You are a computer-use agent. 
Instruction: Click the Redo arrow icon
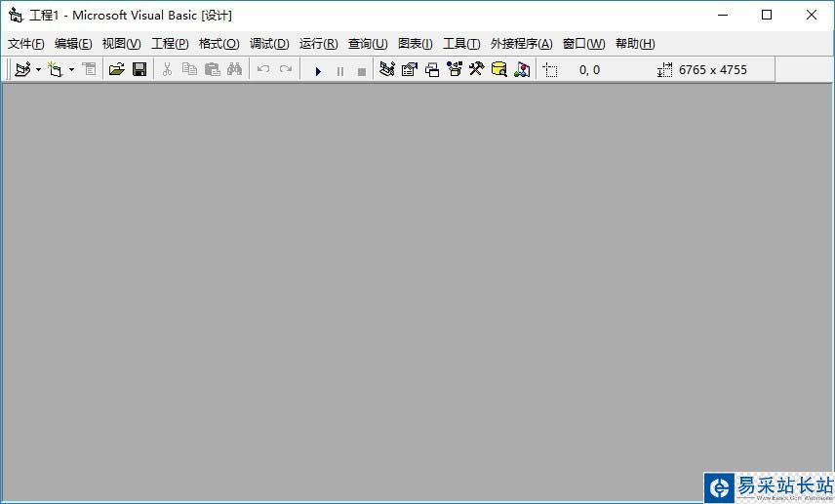[286, 69]
